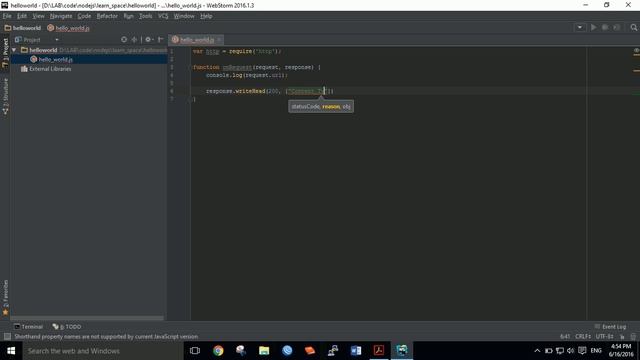Click cursor position 6:41 in status bar
Viewport: 640px width, 360px height.
point(565,336)
